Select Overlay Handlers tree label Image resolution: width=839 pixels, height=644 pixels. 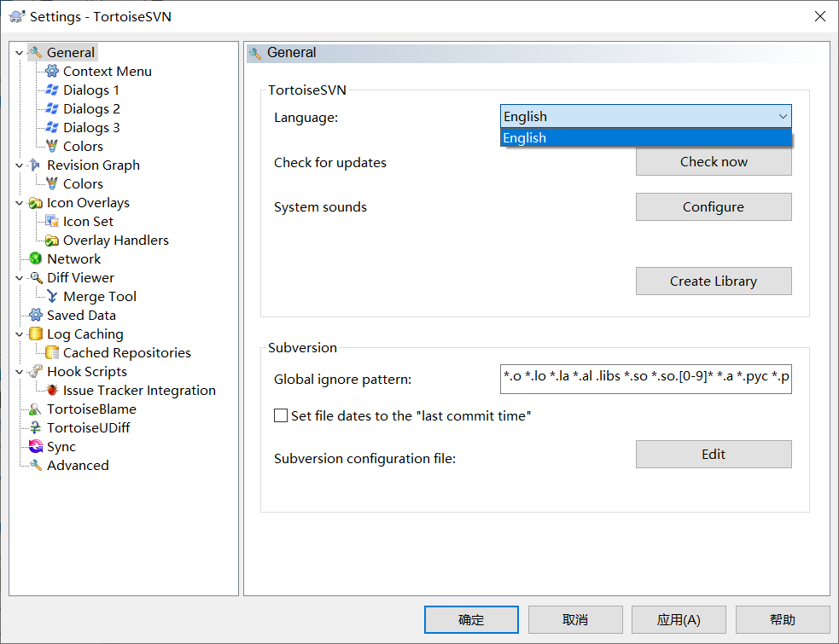(x=115, y=241)
